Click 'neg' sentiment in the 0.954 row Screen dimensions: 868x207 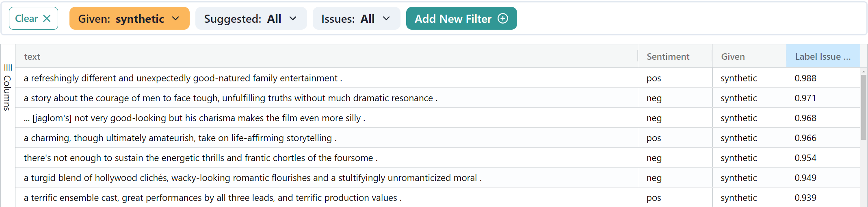[x=654, y=158]
